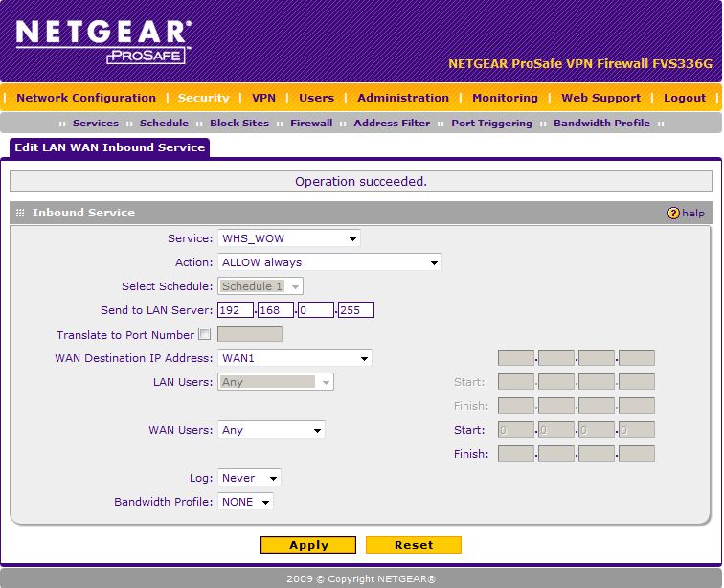Click the Translate to Port Number field
This screenshot has width=724, height=588.
pyautogui.click(x=250, y=334)
